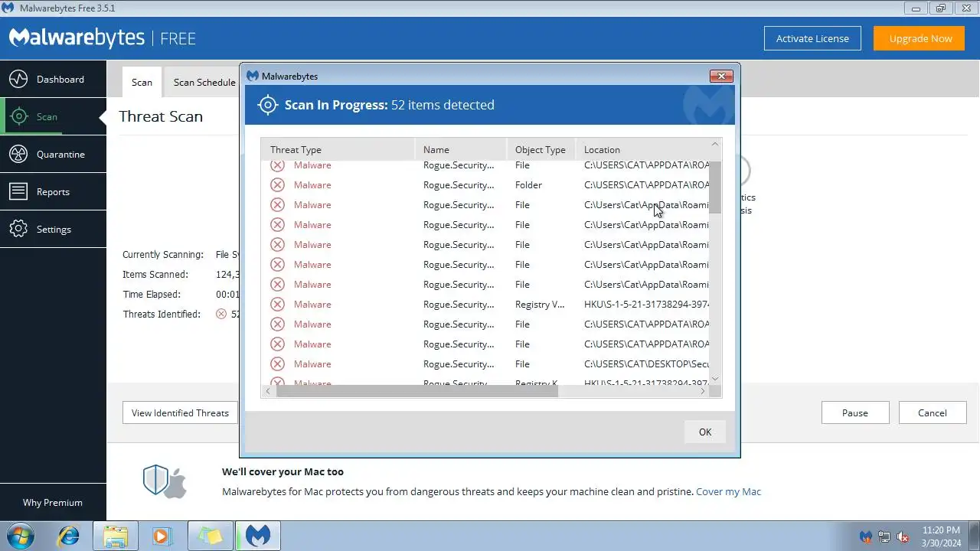Sort by Threat Type column header

(x=338, y=149)
